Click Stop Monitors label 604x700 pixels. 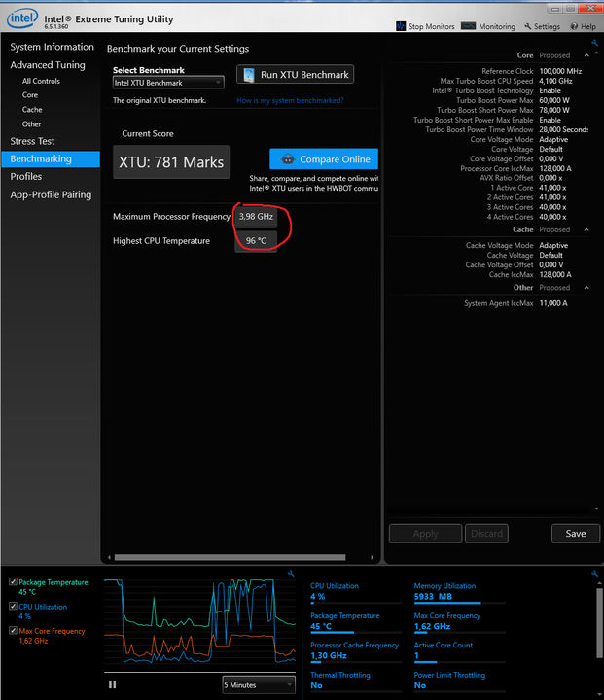click(x=431, y=27)
